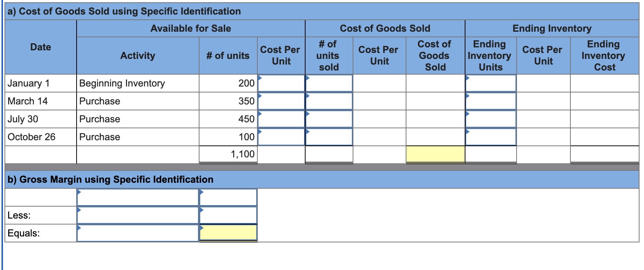Click the 'July 30' date cell

click(x=41, y=119)
